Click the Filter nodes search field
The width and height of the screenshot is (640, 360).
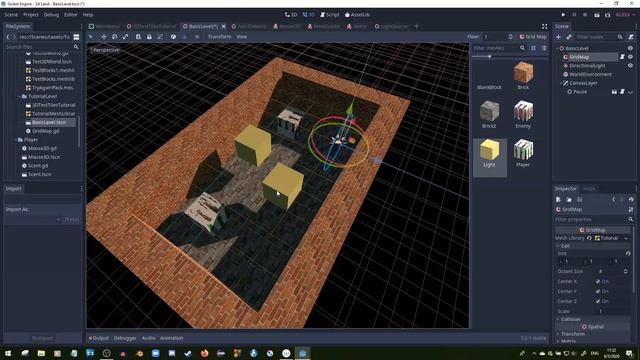click(599, 37)
